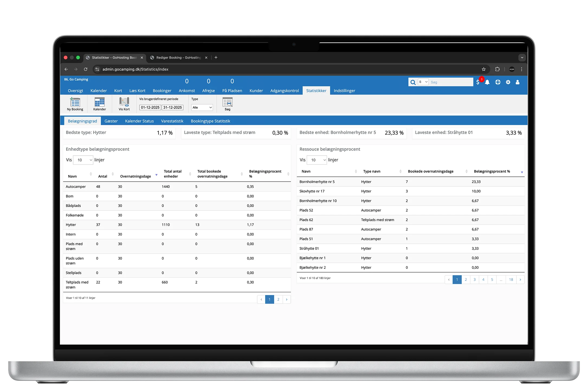Click the start date field 01-12-2025
Screen dimensions: 588x387
(150, 107)
